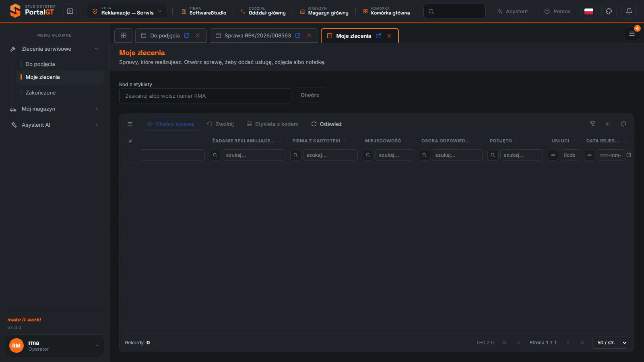The width and height of the screenshot is (644, 362).
Task: Close the Do podjęcia tab
Action: pyautogui.click(x=198, y=35)
